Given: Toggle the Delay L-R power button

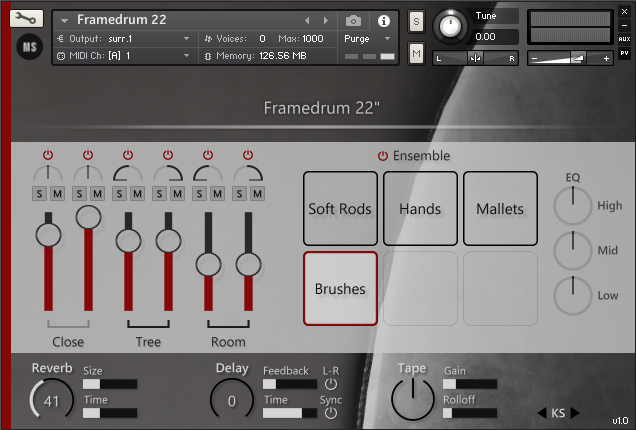Looking at the screenshot, I should click(x=331, y=384).
